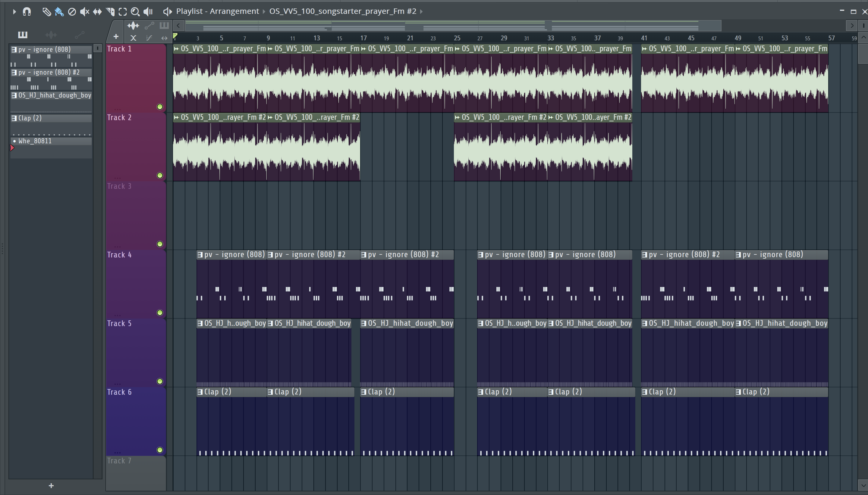Mute Track 1 using its green switch
Image resolution: width=868 pixels, height=495 pixels.
[160, 107]
